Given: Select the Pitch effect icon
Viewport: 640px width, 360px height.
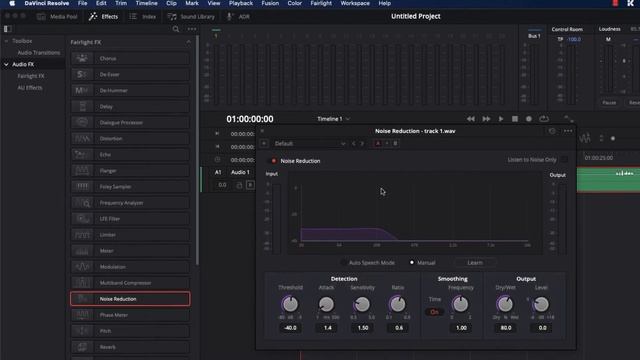Looking at the screenshot, I should [82, 331].
